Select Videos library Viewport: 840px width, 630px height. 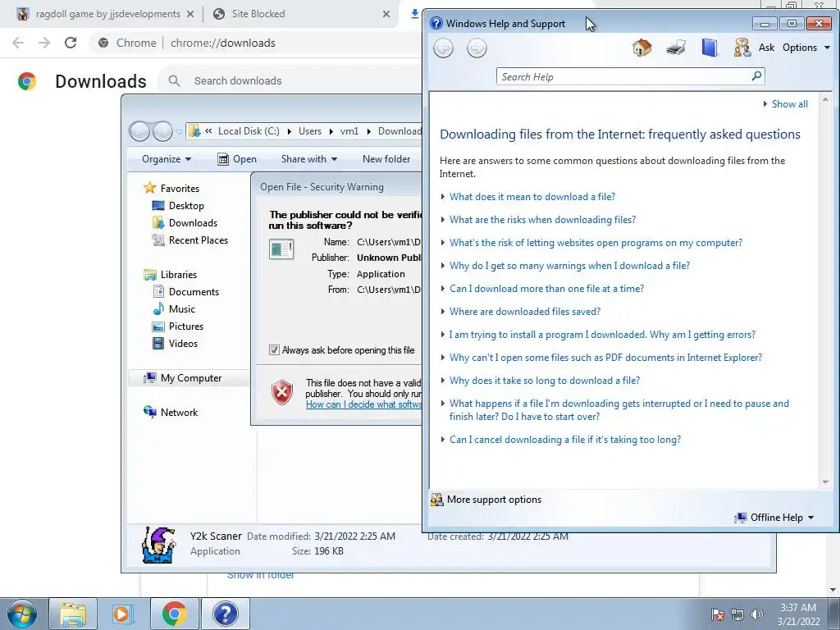(183, 343)
